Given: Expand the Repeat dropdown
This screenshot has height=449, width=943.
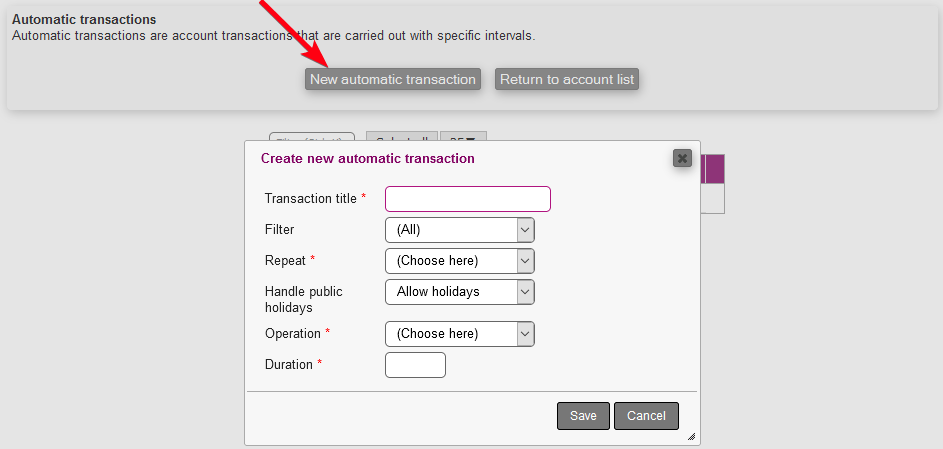Looking at the screenshot, I should (459, 261).
